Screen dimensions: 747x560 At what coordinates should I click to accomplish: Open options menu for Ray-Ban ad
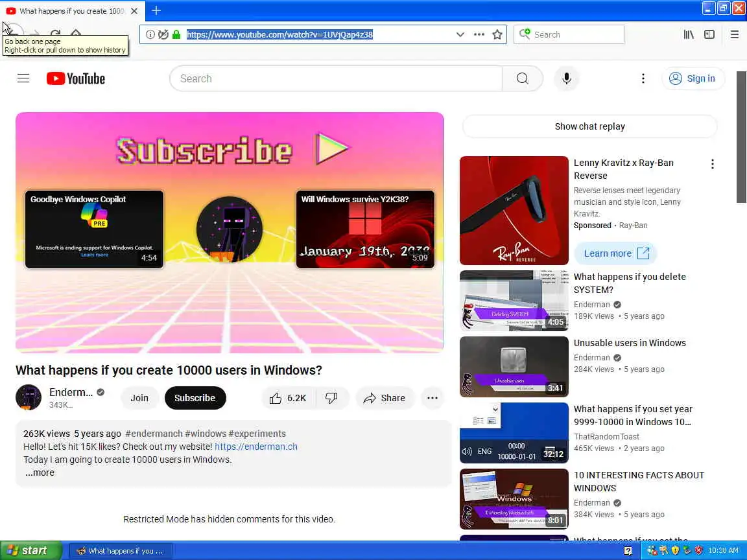(712, 164)
